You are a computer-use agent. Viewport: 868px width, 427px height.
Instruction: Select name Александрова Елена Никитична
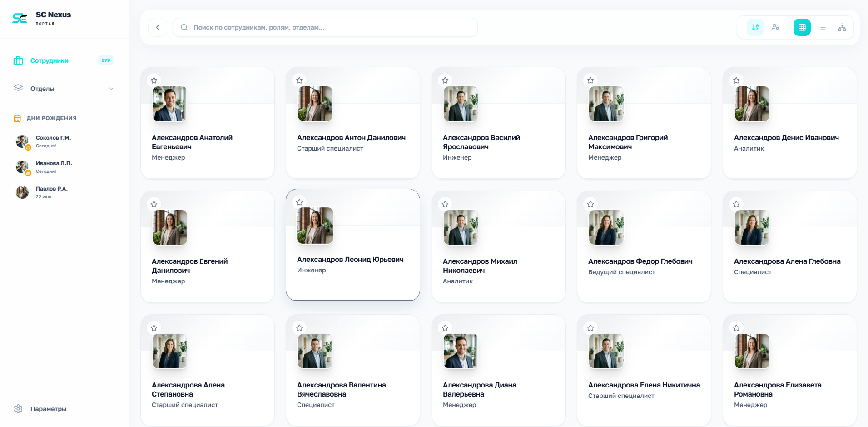coord(644,385)
